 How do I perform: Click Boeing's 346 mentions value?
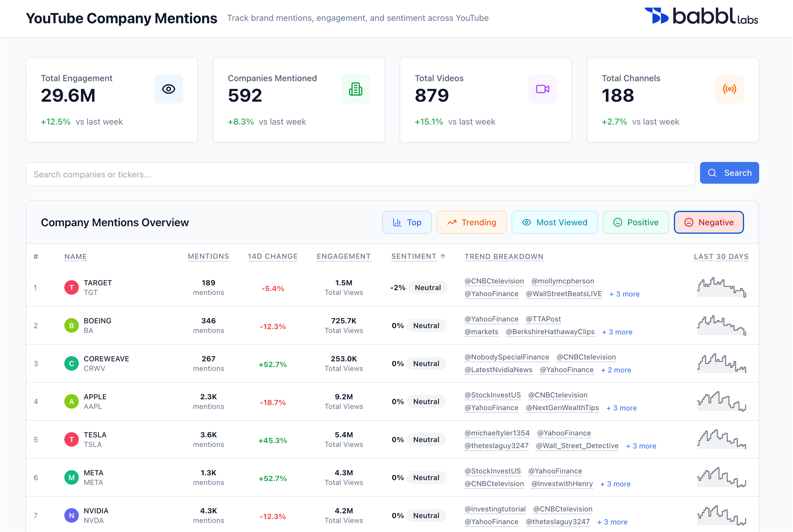(208, 321)
